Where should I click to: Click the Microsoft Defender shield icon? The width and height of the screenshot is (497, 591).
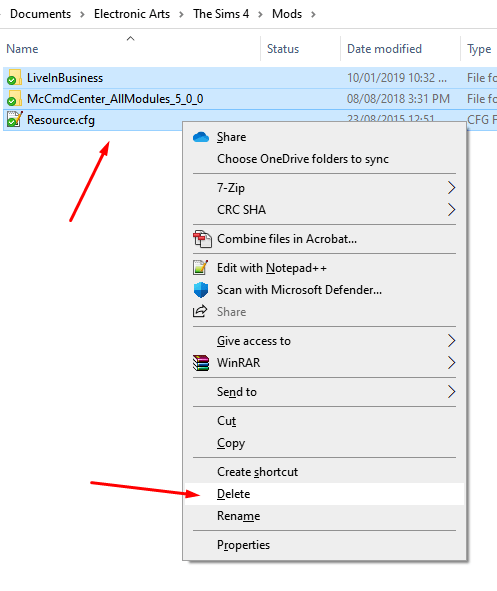click(x=201, y=290)
